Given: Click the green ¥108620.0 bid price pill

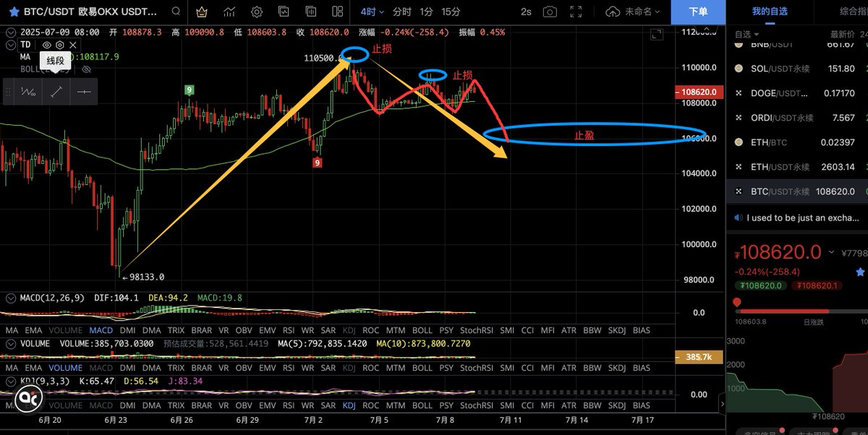Looking at the screenshot, I should click(760, 285).
